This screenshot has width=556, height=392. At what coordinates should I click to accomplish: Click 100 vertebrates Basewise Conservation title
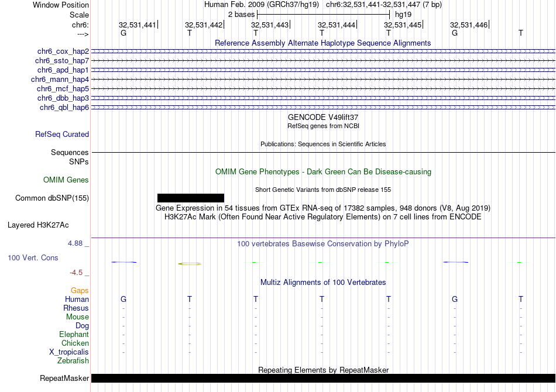323,244
